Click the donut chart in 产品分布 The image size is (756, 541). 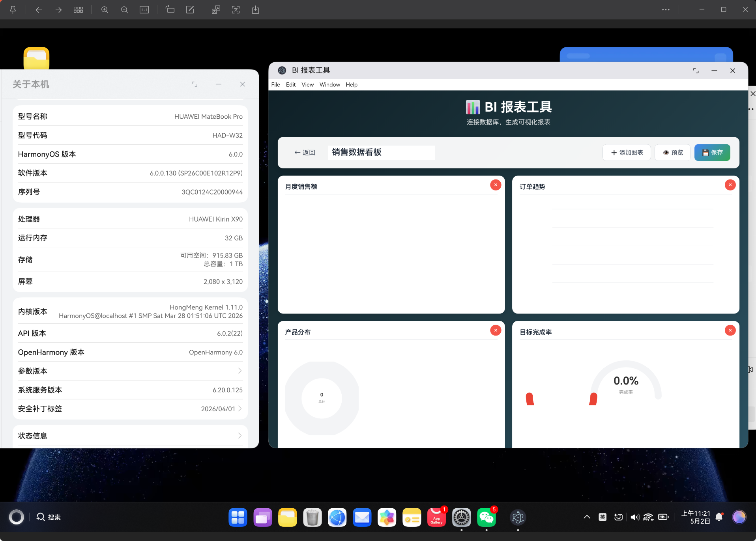(322, 398)
